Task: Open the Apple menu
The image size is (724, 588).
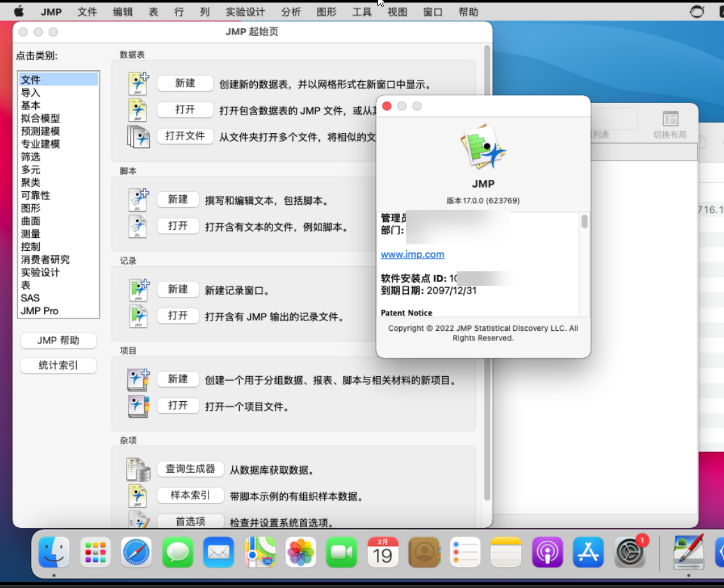Action: (x=19, y=12)
